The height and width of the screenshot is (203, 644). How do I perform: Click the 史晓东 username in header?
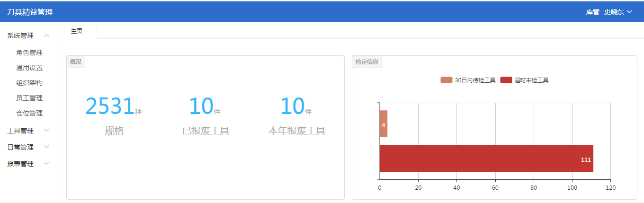pos(614,12)
